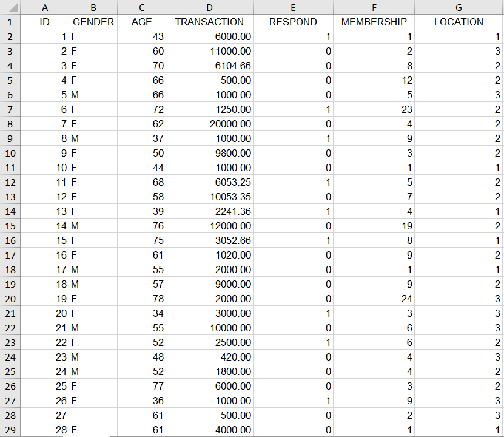Image resolution: width=504 pixels, height=437 pixels.
Task: Select column G header
Action: (x=459, y=7)
